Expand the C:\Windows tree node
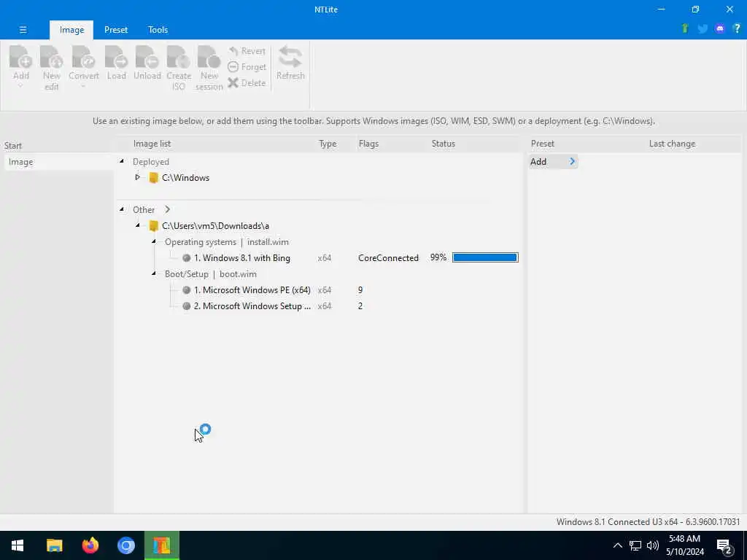The width and height of the screenshot is (747, 560). 138,177
